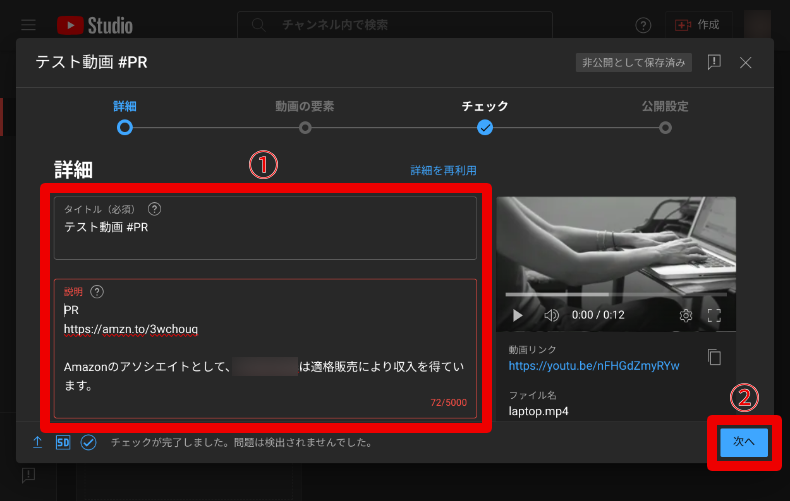
Task: Click the file name laptop.mp4
Action: pyautogui.click(x=538, y=411)
